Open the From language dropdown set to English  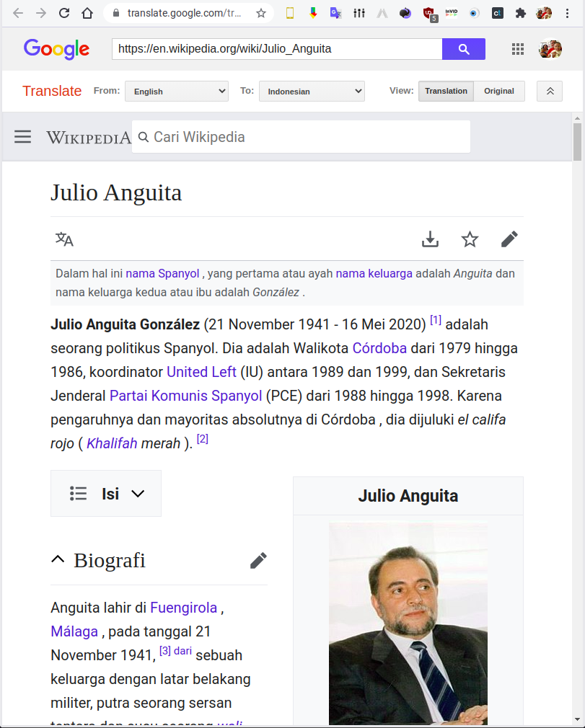pos(177,91)
